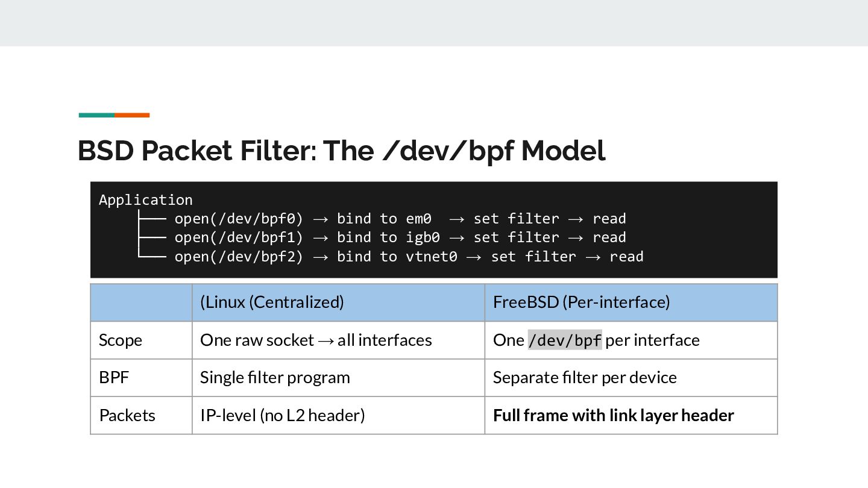Click the open(/dev/bpf2) text in the code

239,257
